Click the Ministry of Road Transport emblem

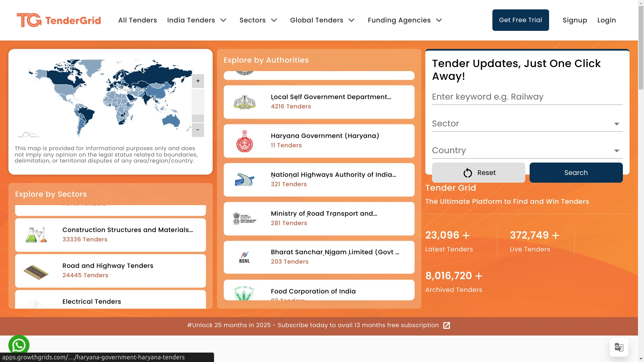(x=245, y=219)
